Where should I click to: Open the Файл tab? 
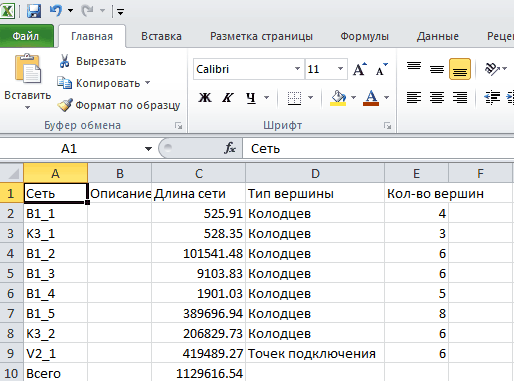[26, 36]
